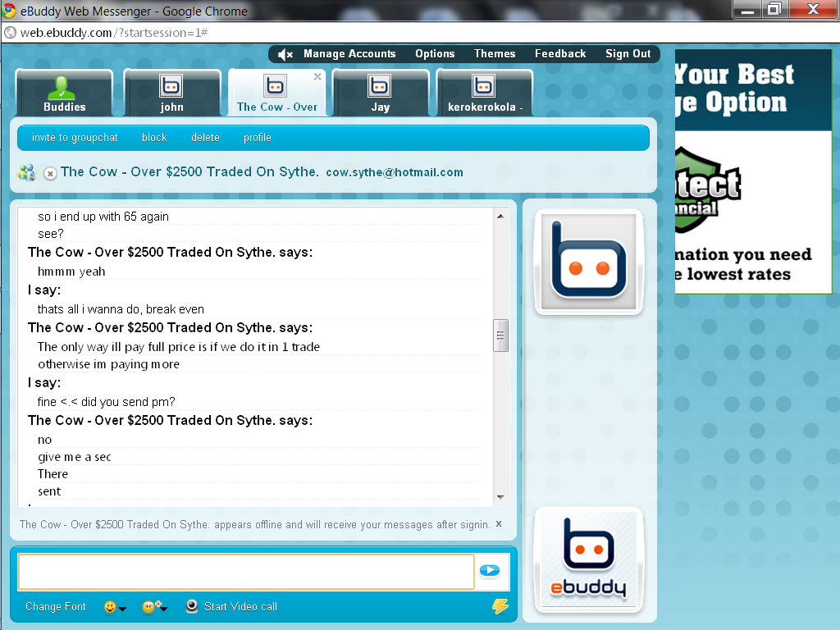Click message 'fine <.< did you send pm?'
The width and height of the screenshot is (840, 630).
coord(106,402)
